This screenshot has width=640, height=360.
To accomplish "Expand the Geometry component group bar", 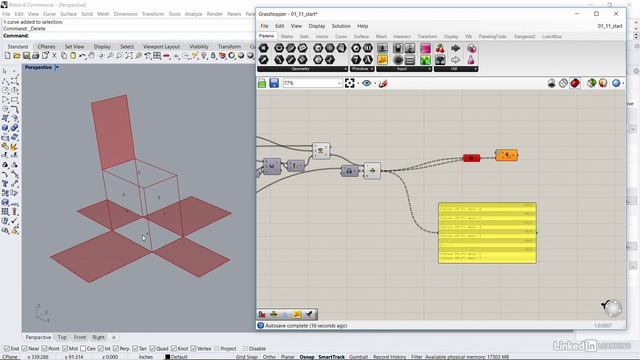I will pyautogui.click(x=302, y=69).
